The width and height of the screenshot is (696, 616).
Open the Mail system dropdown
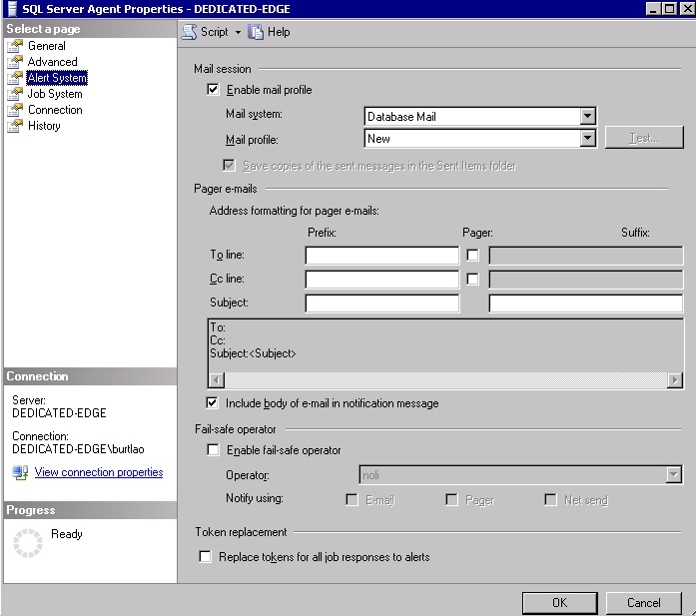587,116
